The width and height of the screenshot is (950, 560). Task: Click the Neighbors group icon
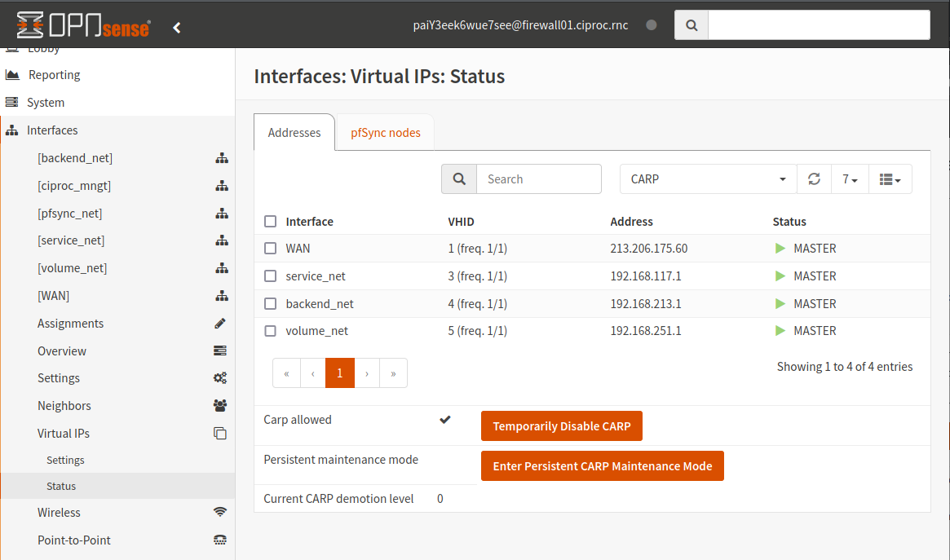coord(220,405)
